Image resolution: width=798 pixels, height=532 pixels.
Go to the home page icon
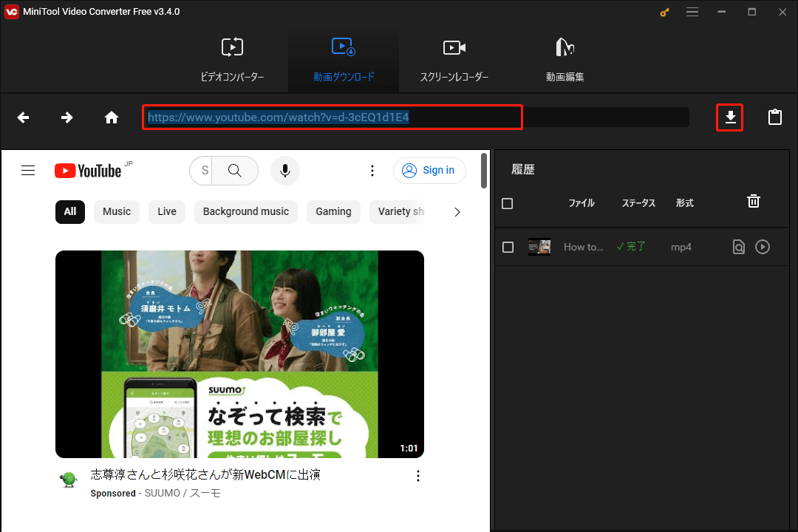pos(112,117)
